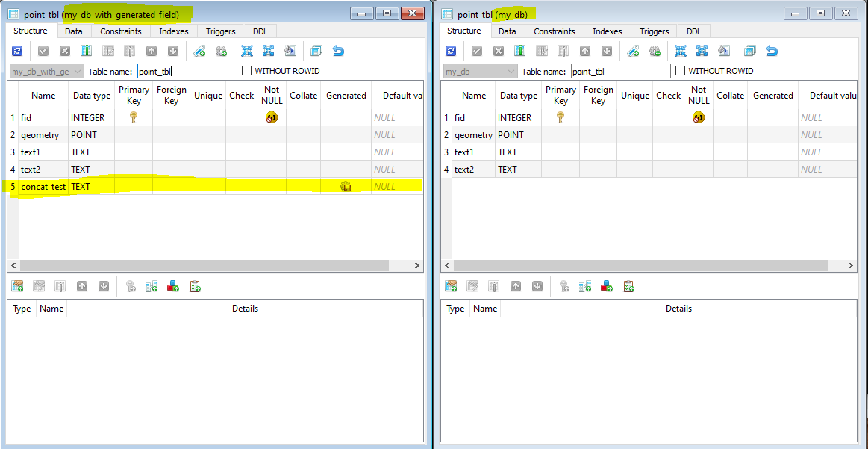The height and width of the screenshot is (449, 868).
Task: Create a trigger from the toolbar
Action: point(221,50)
